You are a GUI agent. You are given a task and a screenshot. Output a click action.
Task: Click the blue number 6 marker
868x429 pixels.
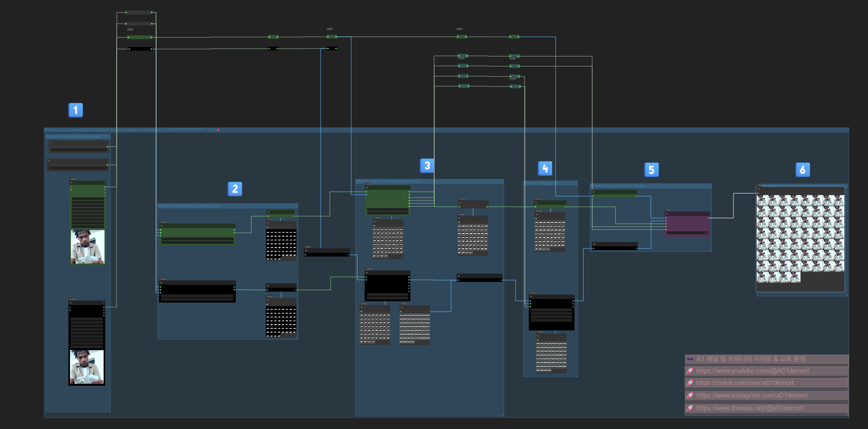coord(802,170)
